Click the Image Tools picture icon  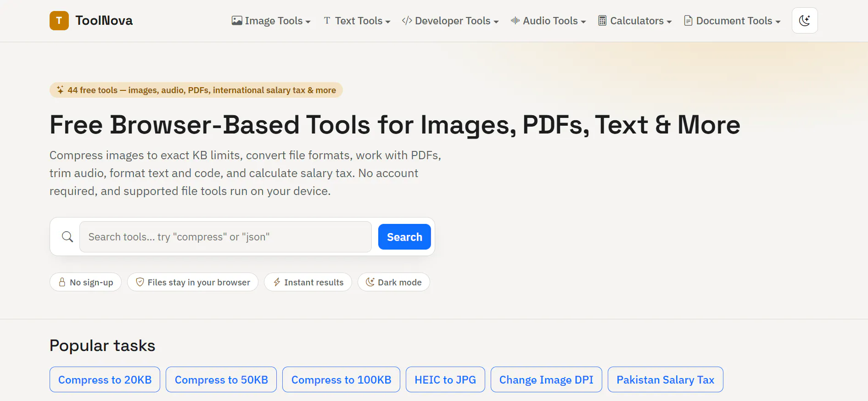tap(237, 21)
